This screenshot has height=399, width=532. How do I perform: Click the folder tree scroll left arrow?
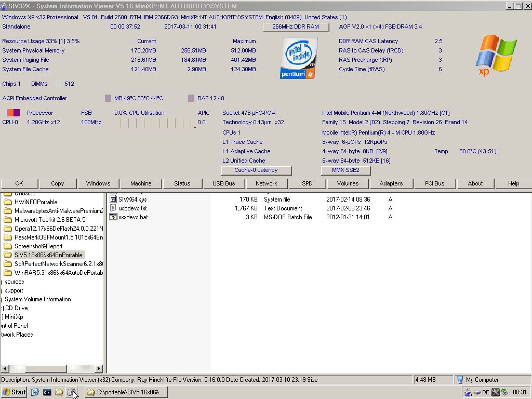click(x=5, y=368)
